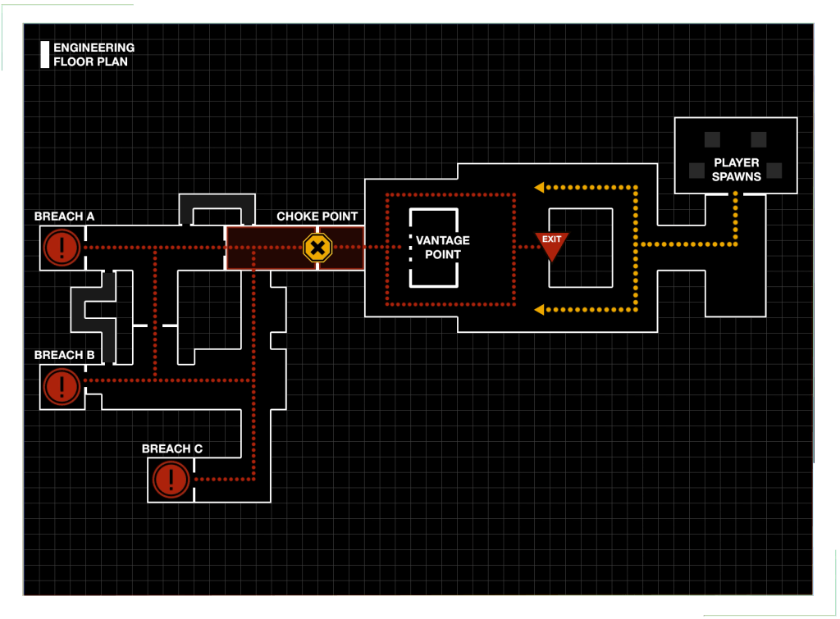Click the upper-right gray spawn square
Screen dimensions: 840x619
(x=759, y=139)
